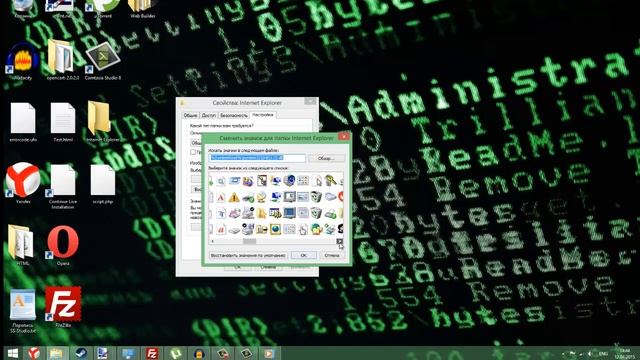Pick the yellow folder icon in third row

(x=261, y=213)
